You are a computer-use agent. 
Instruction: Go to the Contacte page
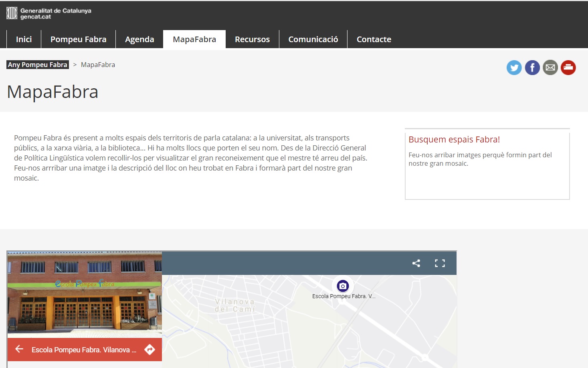[374, 39]
